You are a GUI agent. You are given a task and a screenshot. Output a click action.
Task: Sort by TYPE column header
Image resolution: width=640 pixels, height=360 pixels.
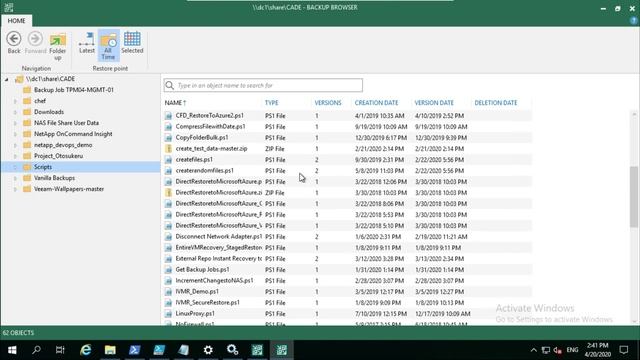pos(271,103)
